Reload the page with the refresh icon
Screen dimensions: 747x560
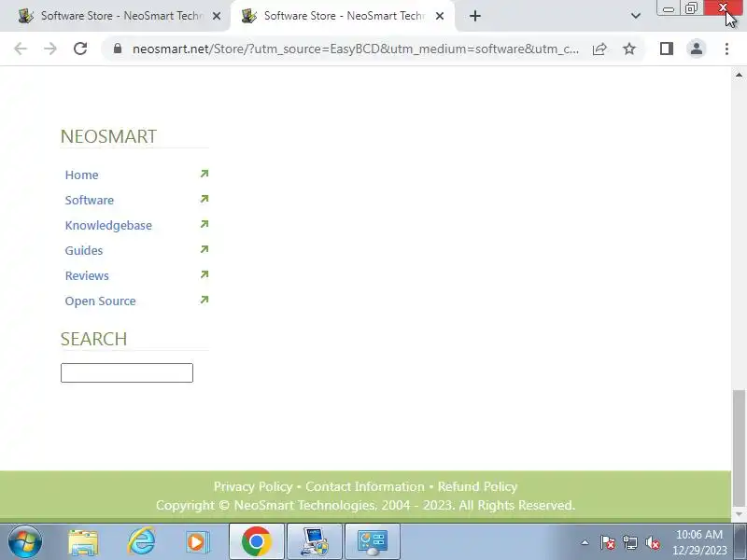tap(80, 49)
